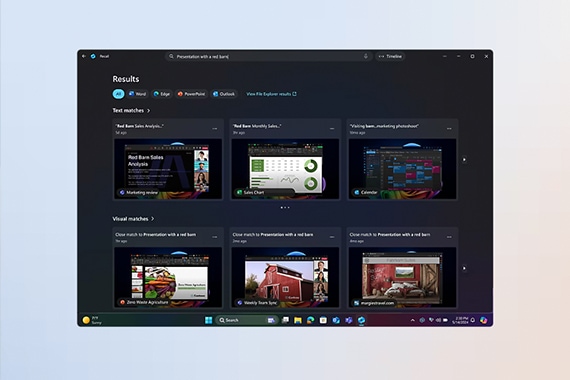Open Microsoft Store from the taskbar
Screen dimensions: 570x380
[323, 320]
